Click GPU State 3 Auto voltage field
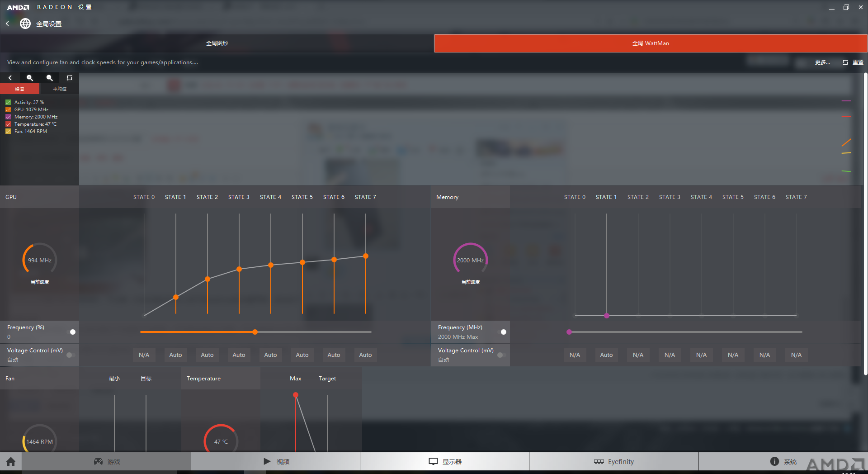Image resolution: width=868 pixels, height=474 pixels. 239,355
